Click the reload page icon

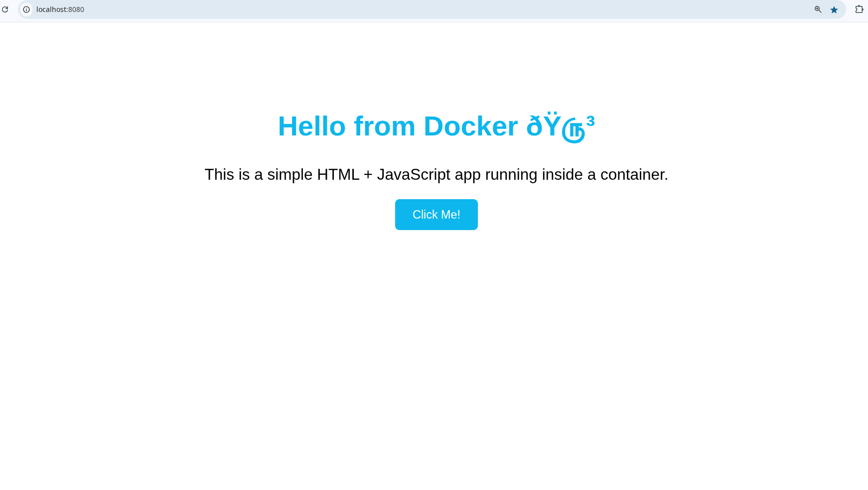[5, 9]
